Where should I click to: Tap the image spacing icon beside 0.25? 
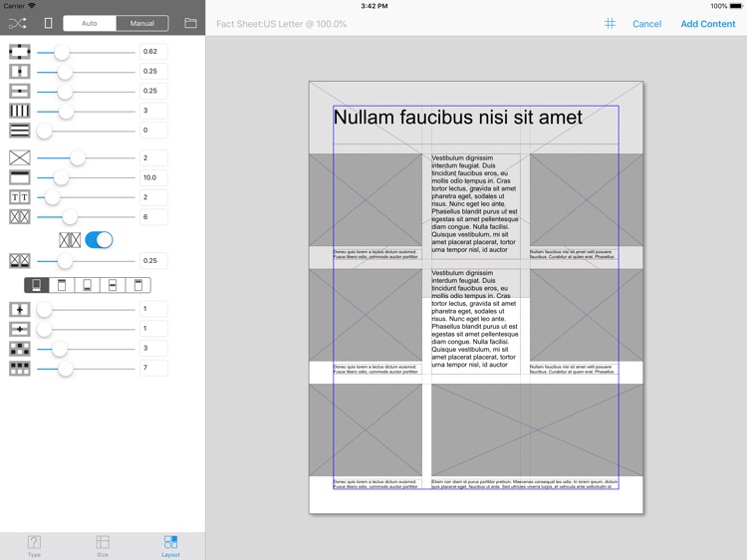(x=20, y=261)
